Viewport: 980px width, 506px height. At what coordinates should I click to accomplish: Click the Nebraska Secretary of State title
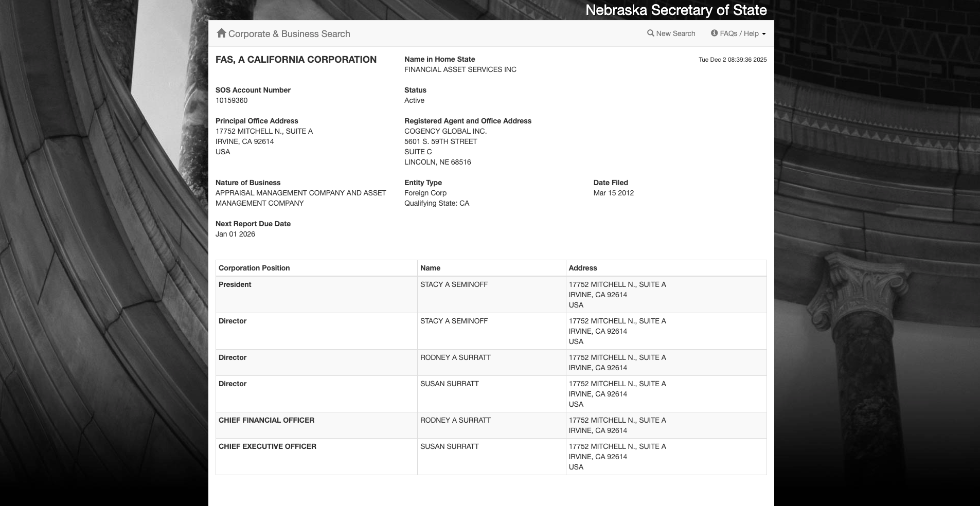(x=676, y=10)
